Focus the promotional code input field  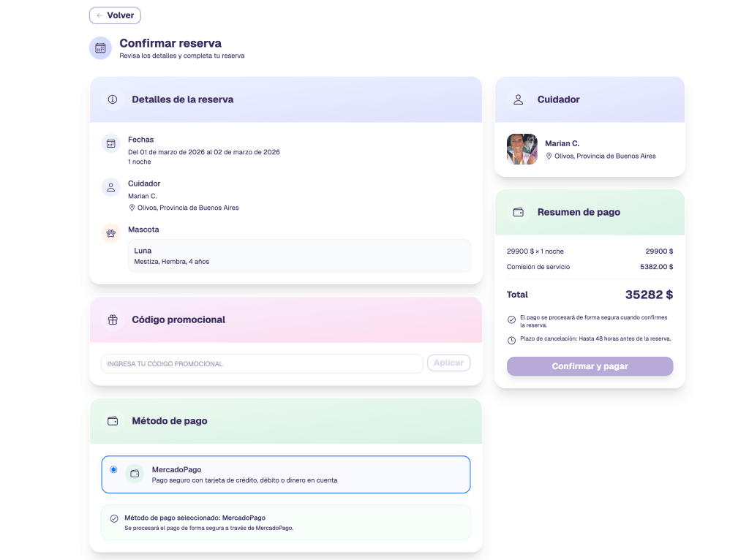pyautogui.click(x=262, y=363)
